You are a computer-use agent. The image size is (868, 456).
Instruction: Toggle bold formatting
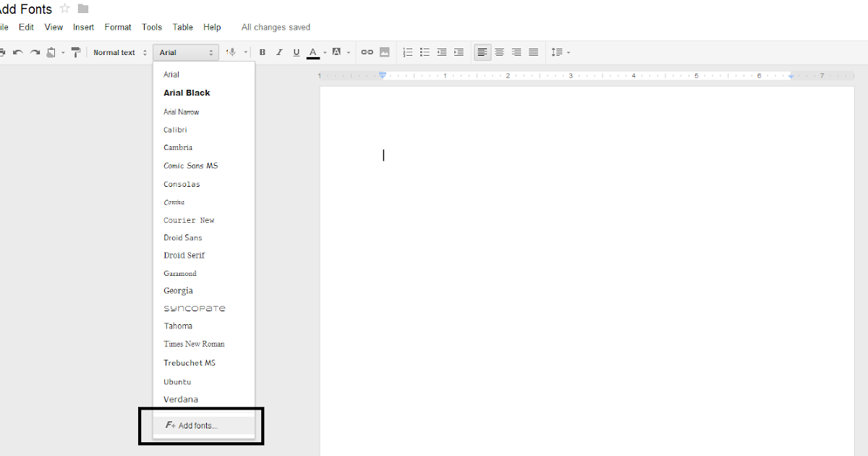pyautogui.click(x=263, y=52)
